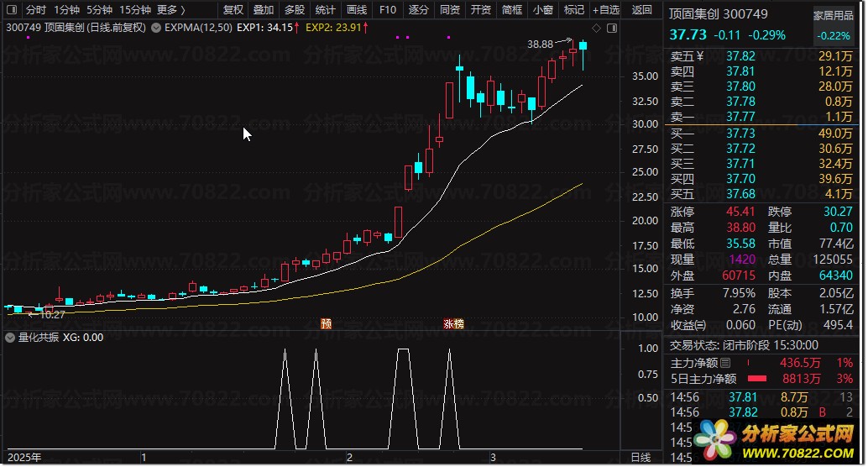Click the 买四 price 37.70
Image resolution: width=868 pixels, height=467 pixels.
pos(740,179)
